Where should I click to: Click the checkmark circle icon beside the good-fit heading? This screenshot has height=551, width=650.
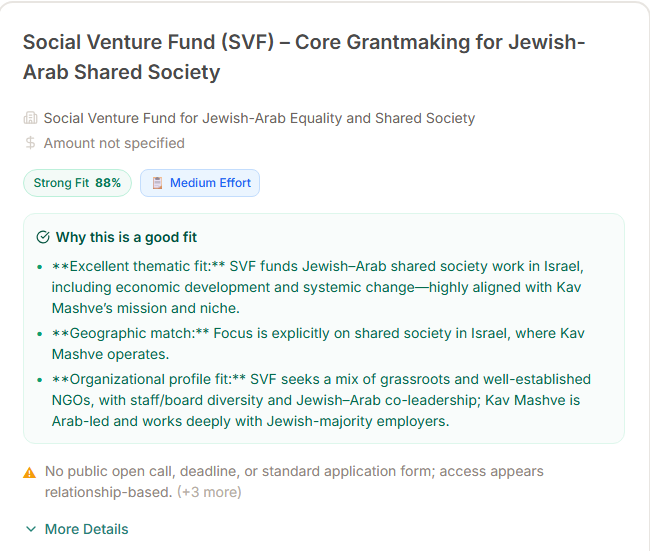click(x=43, y=237)
